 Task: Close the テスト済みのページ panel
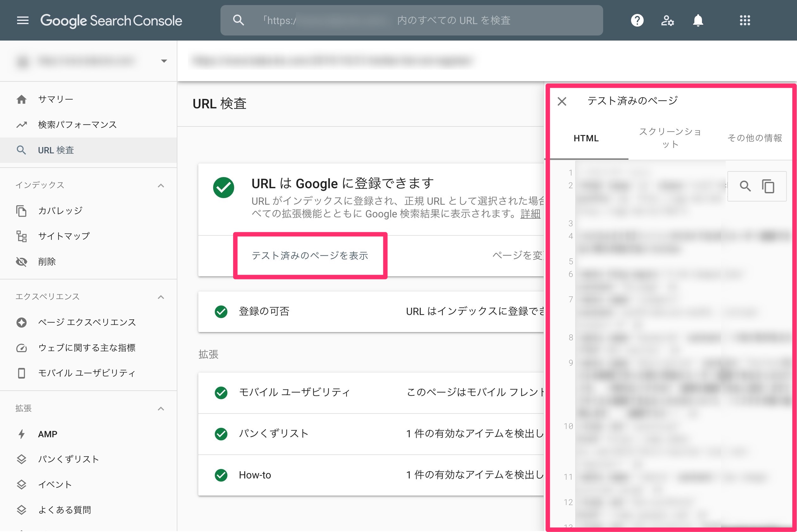tap(562, 101)
